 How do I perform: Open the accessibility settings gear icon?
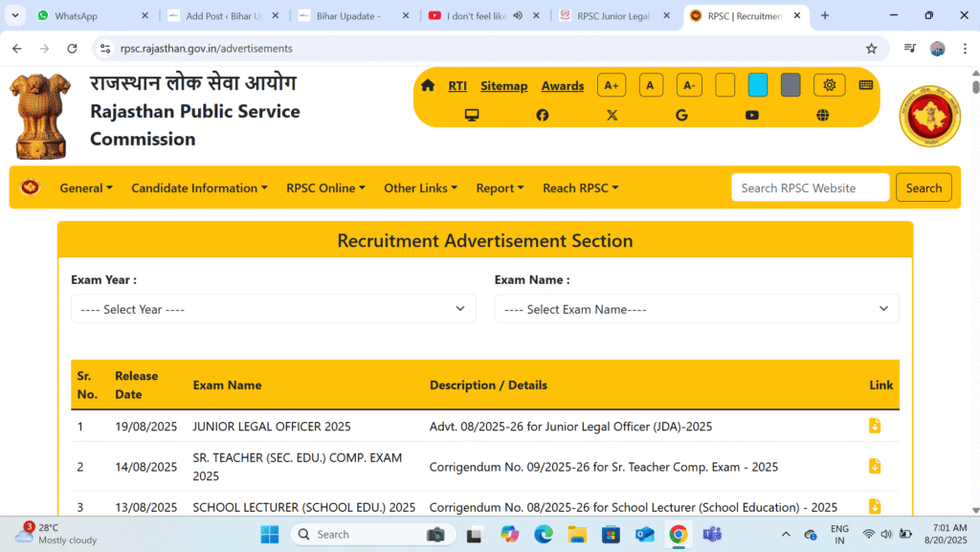coord(829,84)
